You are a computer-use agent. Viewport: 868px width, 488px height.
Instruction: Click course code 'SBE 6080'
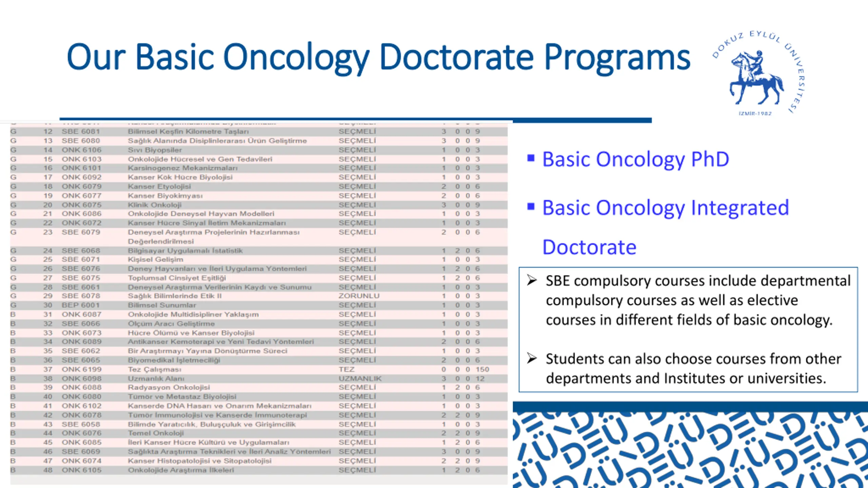click(81, 141)
